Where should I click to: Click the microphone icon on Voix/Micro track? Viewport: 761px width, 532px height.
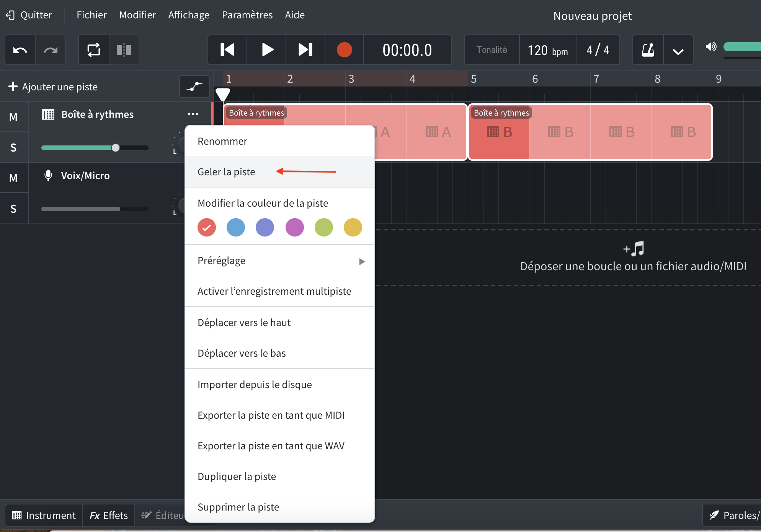[x=47, y=175]
